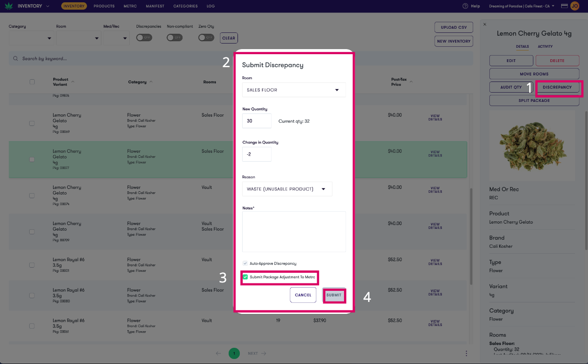The height and width of the screenshot is (364, 588).
Task: Check the row checkbox for Pkg 00061
Action: pos(32,326)
